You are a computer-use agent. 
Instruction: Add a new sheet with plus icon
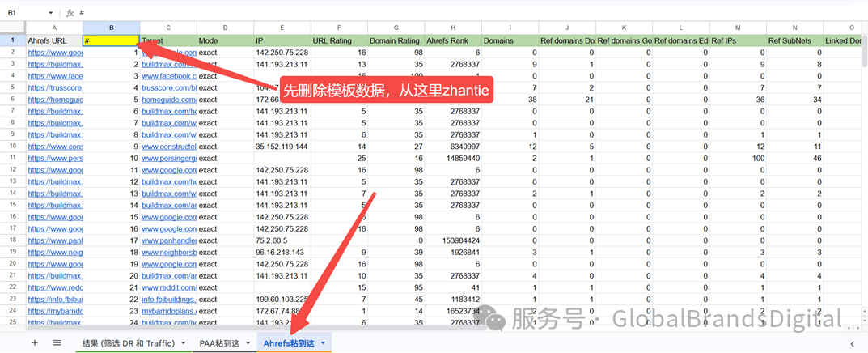(x=34, y=342)
